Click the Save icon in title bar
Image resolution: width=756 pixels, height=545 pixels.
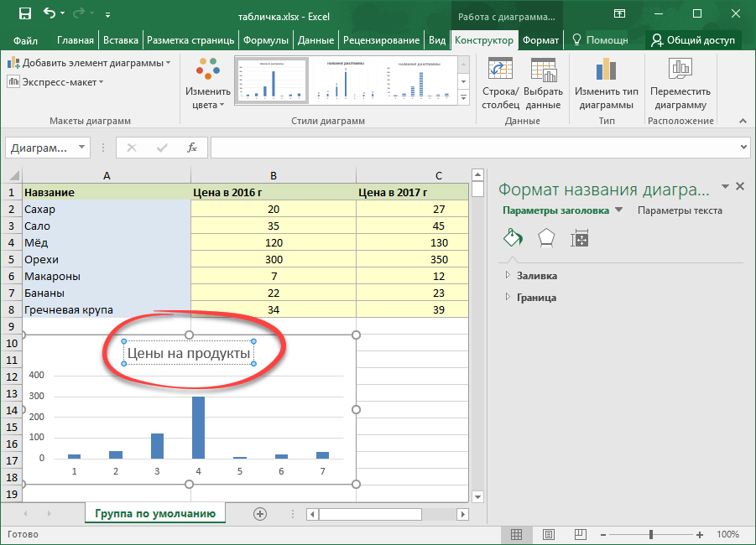(x=24, y=13)
